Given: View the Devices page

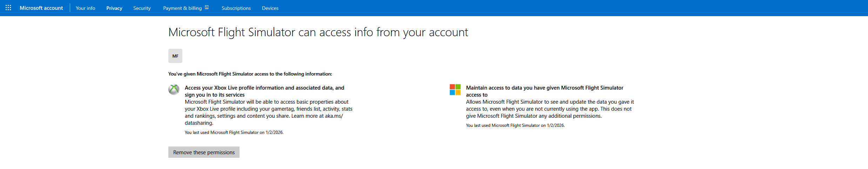Looking at the screenshot, I should pos(270,8).
